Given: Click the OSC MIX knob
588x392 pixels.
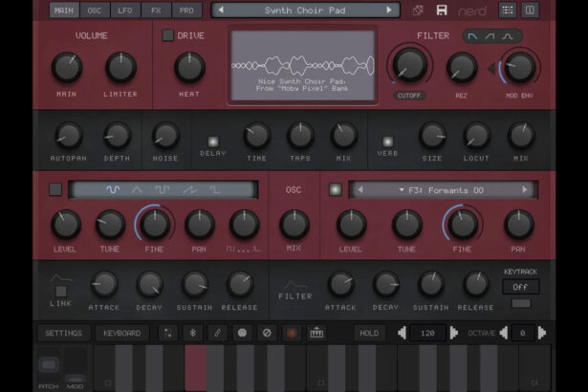Looking at the screenshot, I should tap(294, 225).
